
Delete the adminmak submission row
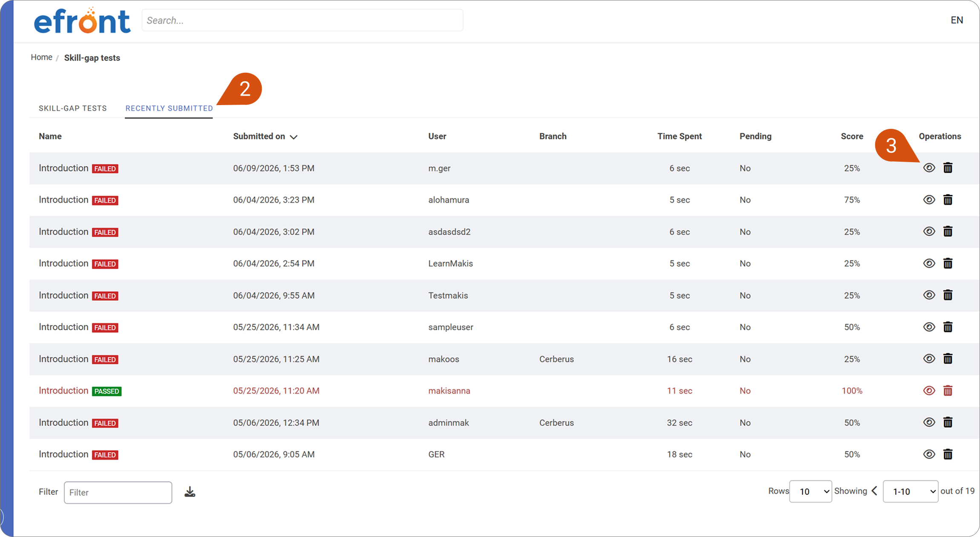tap(948, 422)
